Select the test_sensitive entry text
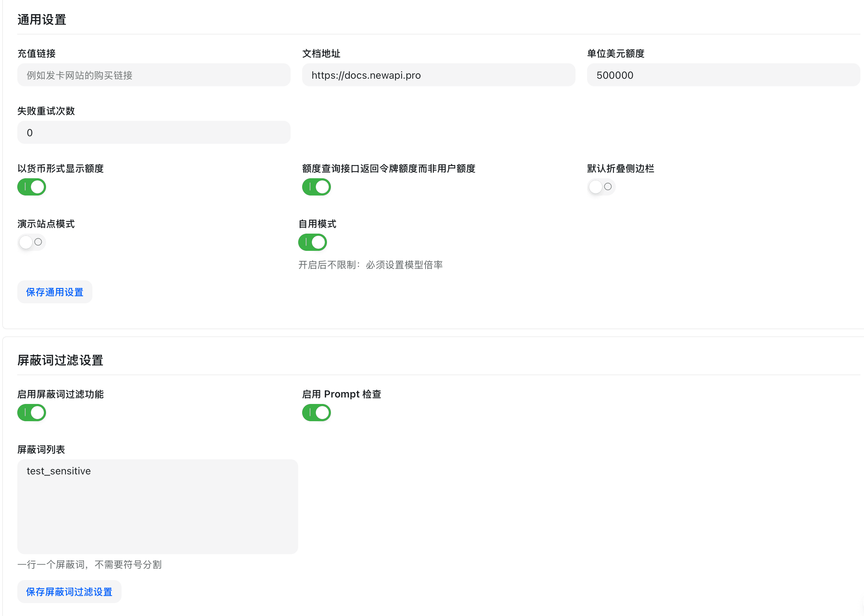 (59, 471)
